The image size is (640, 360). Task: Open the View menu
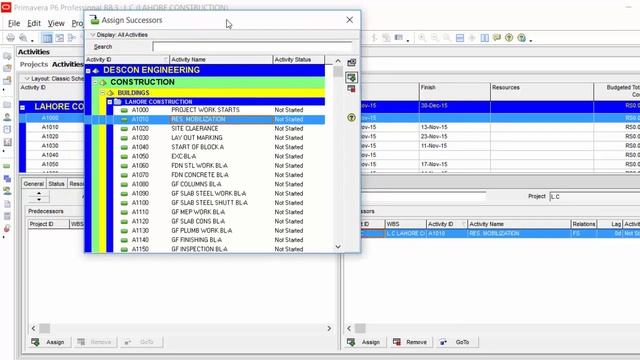pyautogui.click(x=56, y=23)
